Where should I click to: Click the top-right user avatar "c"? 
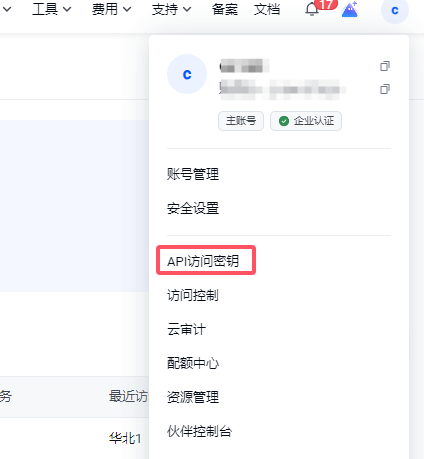(x=395, y=10)
